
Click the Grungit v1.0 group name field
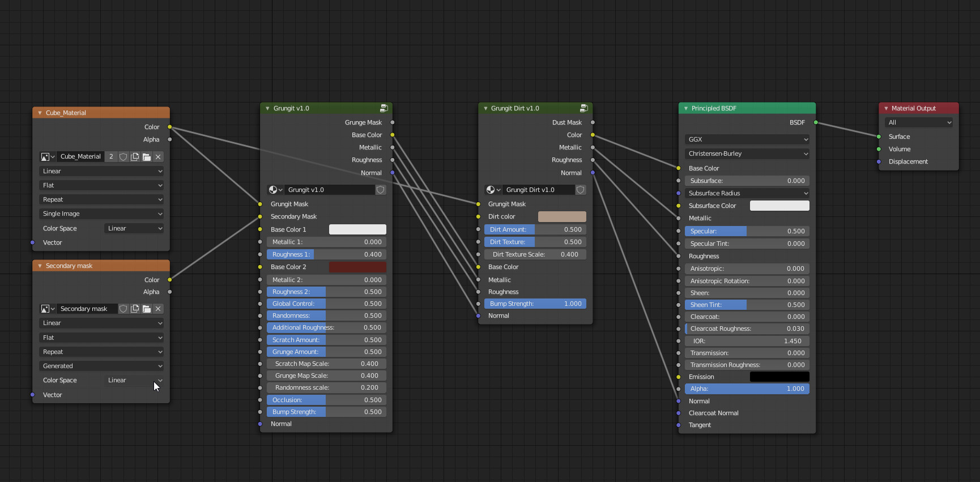(x=329, y=190)
